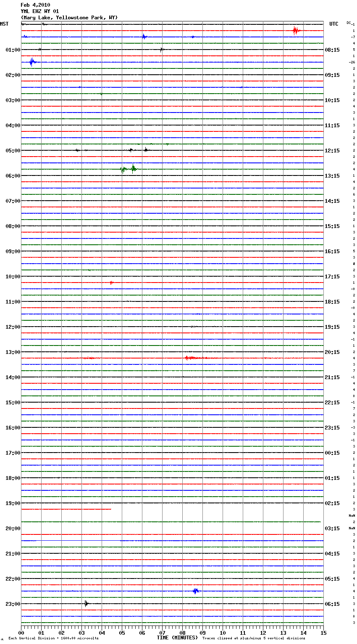Click the 09:15 UTC time label
This screenshot has height=644, width=357.
(332, 75)
